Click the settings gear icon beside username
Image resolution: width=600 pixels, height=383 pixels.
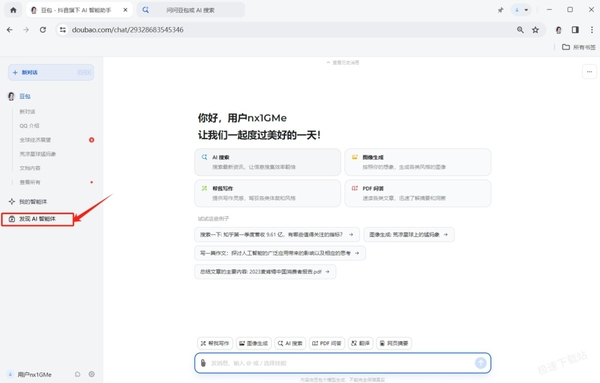coord(91,374)
